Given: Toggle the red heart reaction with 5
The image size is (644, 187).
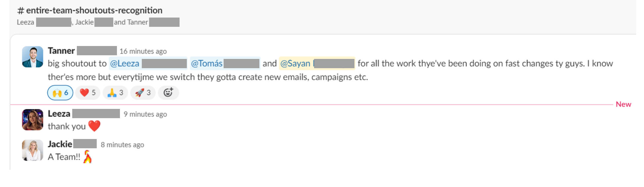Looking at the screenshot, I should click(88, 93).
